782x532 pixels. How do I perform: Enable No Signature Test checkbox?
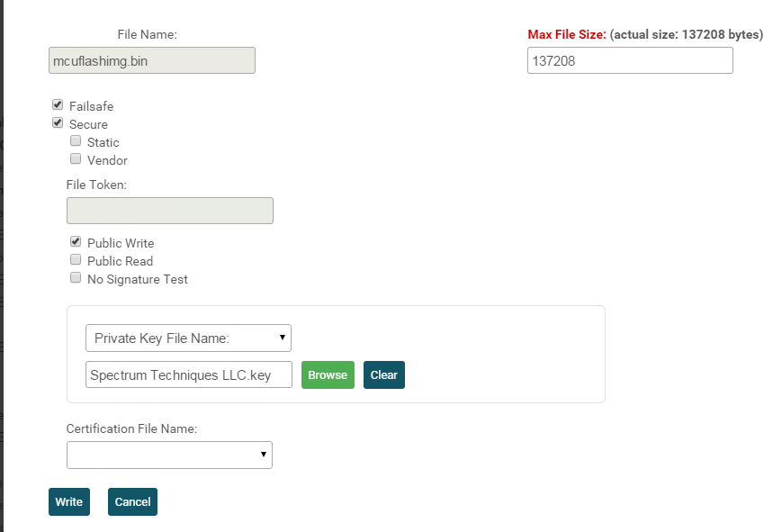pos(76,278)
